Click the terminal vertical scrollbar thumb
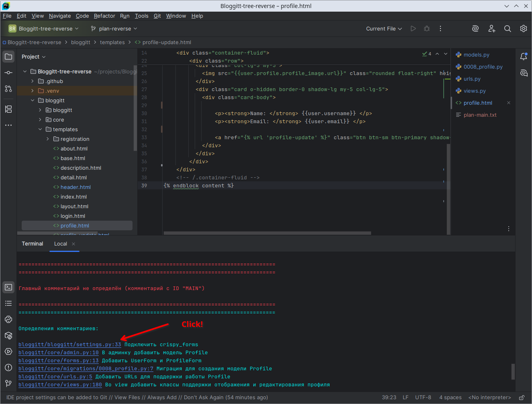Image resolution: width=532 pixels, height=404 pixels. click(513, 372)
